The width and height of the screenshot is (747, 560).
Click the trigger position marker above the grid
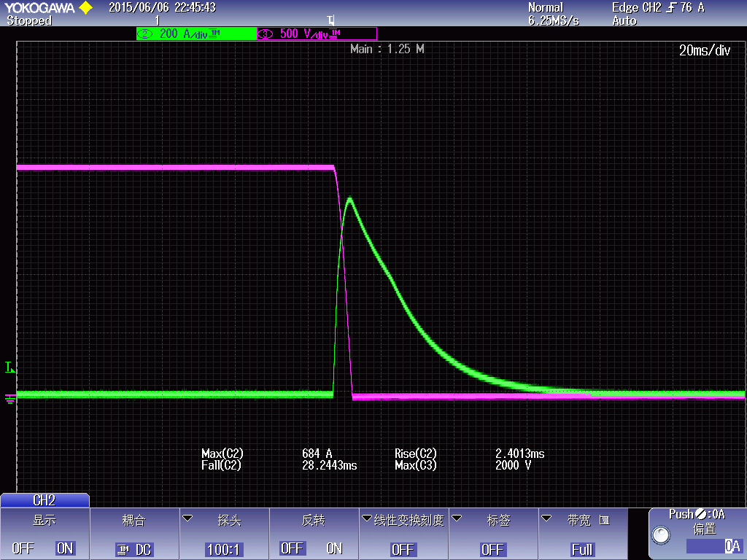pyautogui.click(x=330, y=20)
